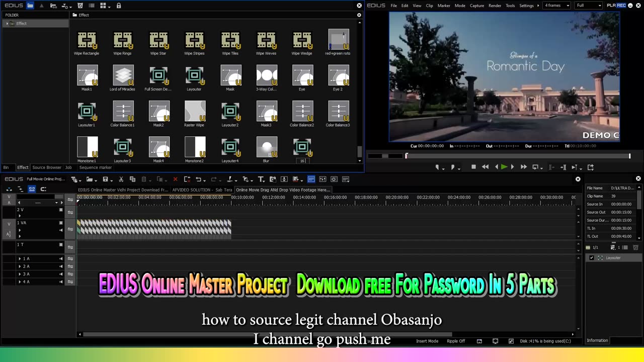Open the save project dropdown arrow
Viewport: 644px width, 362px height.
pyautogui.click(x=112, y=179)
